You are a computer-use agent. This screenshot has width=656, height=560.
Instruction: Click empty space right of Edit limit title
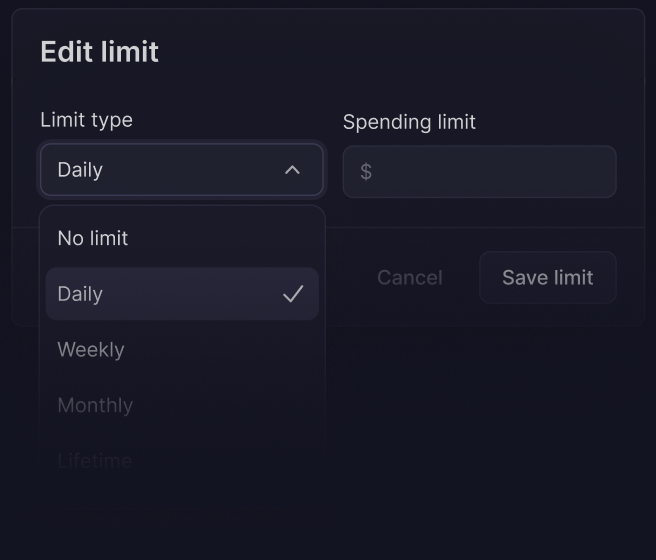coord(400,52)
